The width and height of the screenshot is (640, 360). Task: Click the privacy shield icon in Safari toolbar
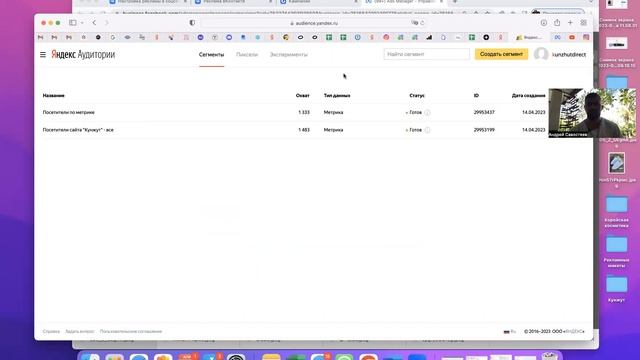point(192,23)
